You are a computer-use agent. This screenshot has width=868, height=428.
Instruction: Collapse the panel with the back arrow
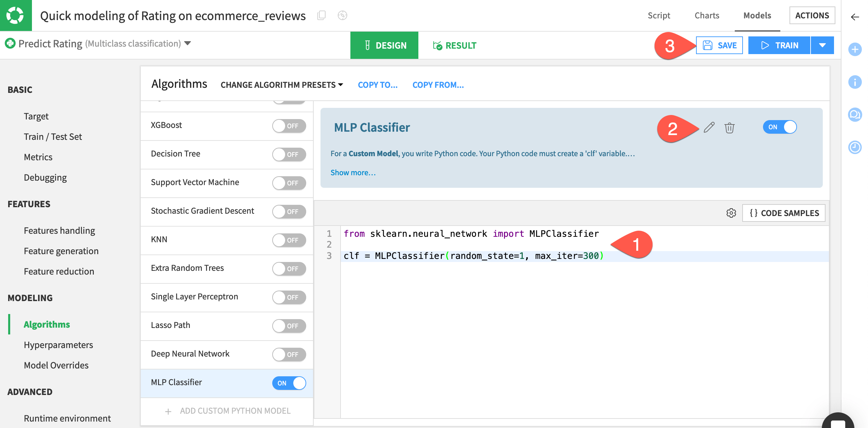pos(856,17)
